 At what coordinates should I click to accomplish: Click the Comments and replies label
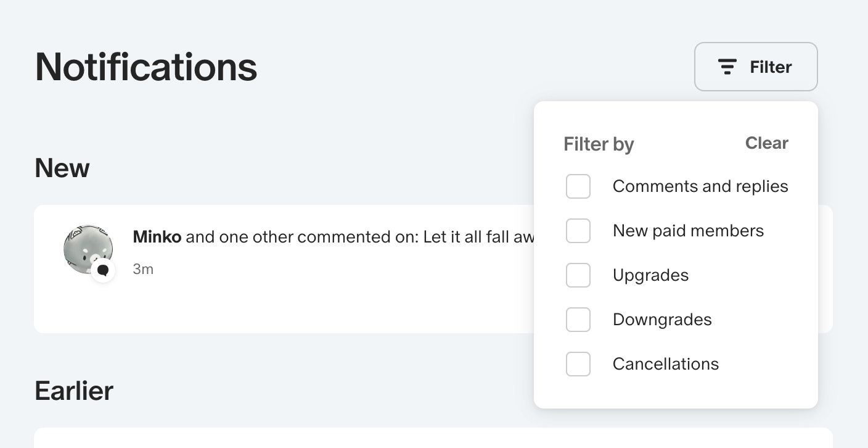[x=700, y=186]
